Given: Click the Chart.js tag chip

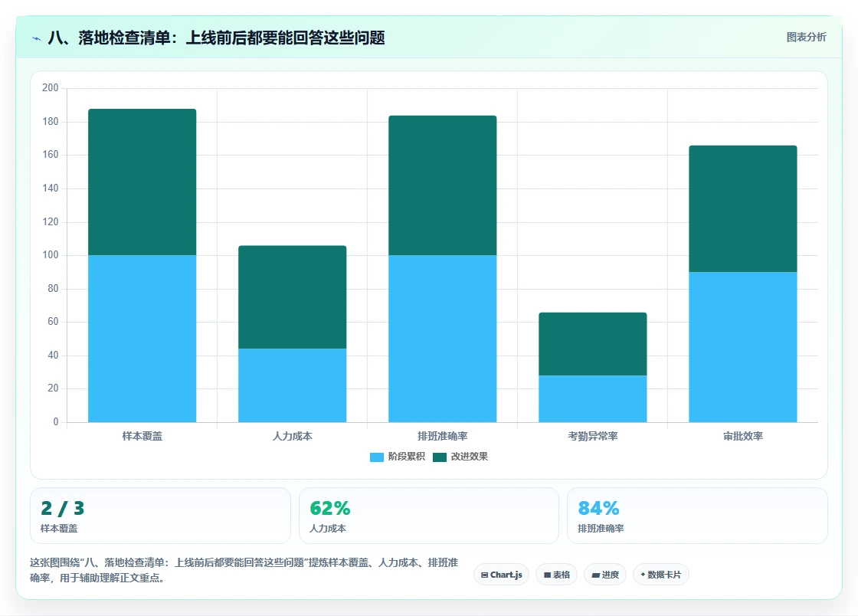Looking at the screenshot, I should [x=501, y=575].
